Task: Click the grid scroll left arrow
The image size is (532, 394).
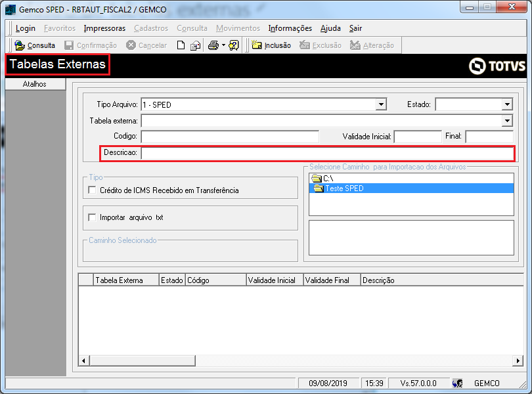Action: coord(84,361)
